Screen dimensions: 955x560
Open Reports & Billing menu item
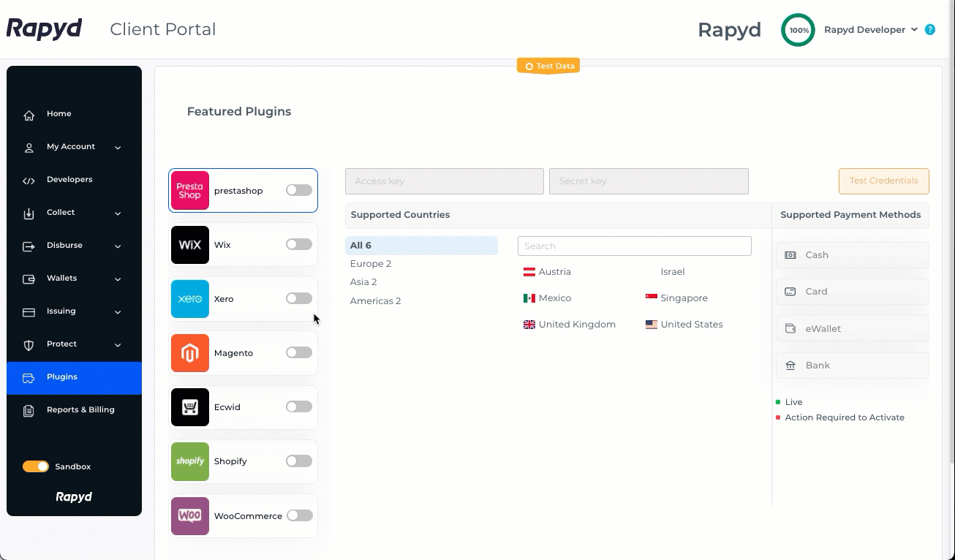click(74, 410)
